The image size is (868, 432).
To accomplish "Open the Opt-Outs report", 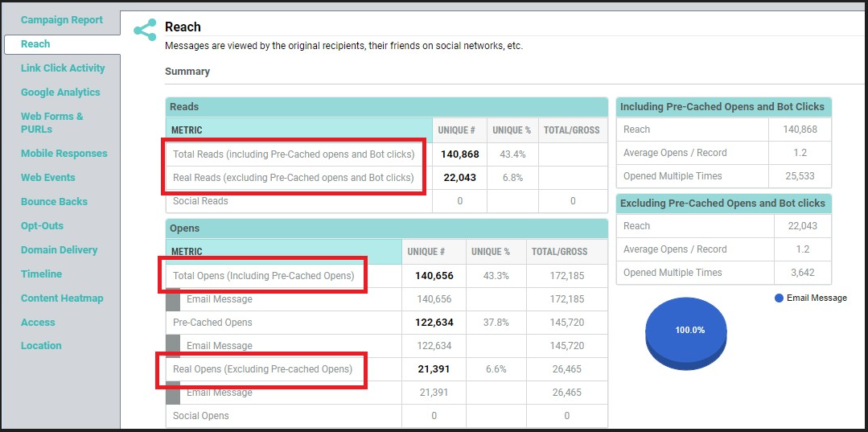I will click(42, 226).
